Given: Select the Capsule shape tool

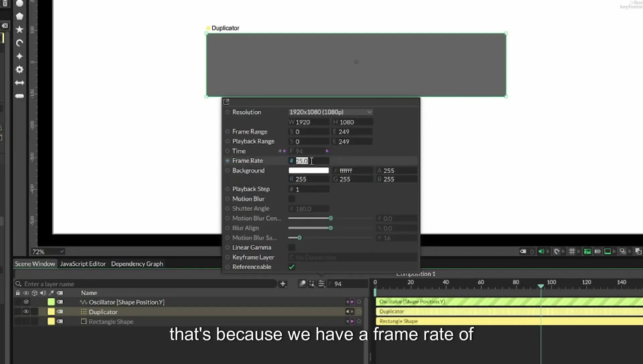Looking at the screenshot, I should point(19,96).
